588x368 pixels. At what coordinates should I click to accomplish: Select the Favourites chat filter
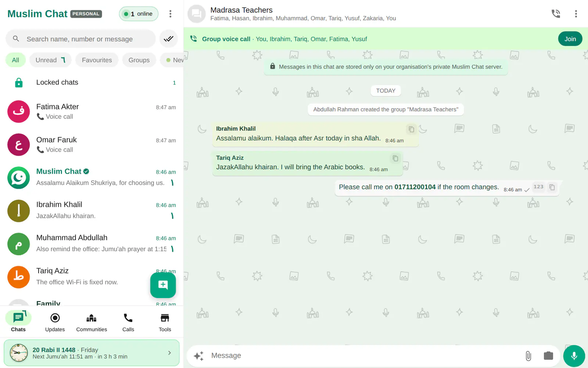click(x=97, y=60)
